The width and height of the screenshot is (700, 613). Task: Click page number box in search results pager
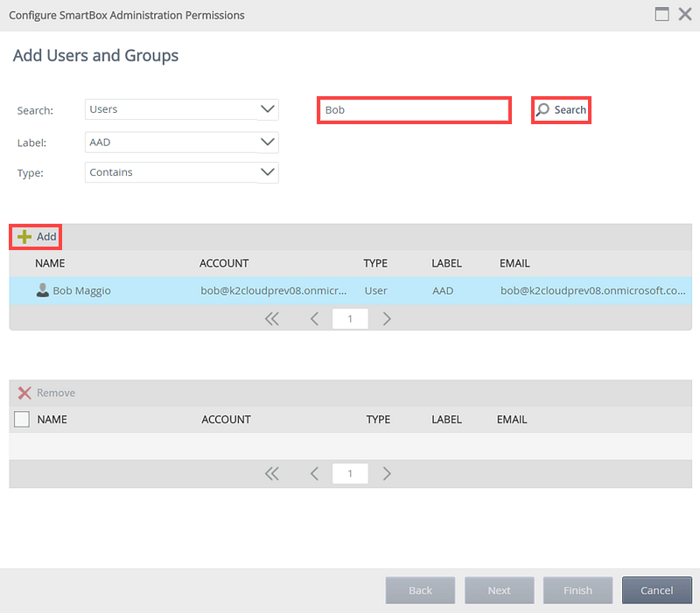(350, 319)
